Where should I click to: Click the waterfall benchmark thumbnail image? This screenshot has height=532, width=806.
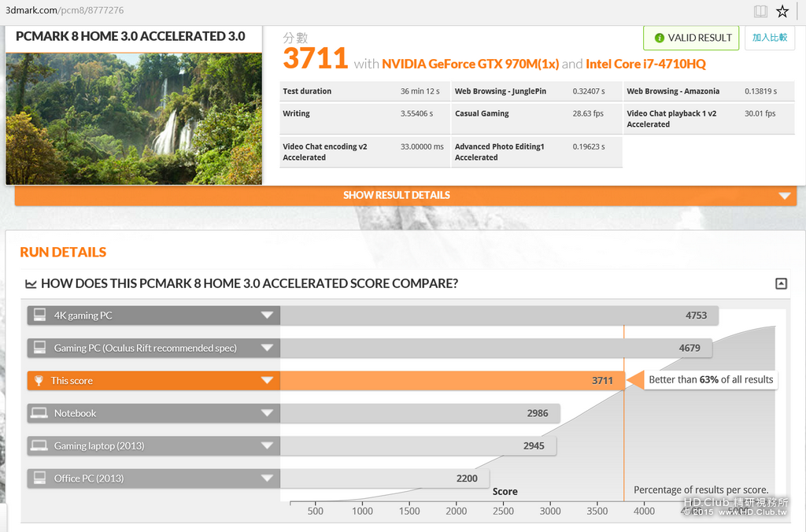click(134, 119)
